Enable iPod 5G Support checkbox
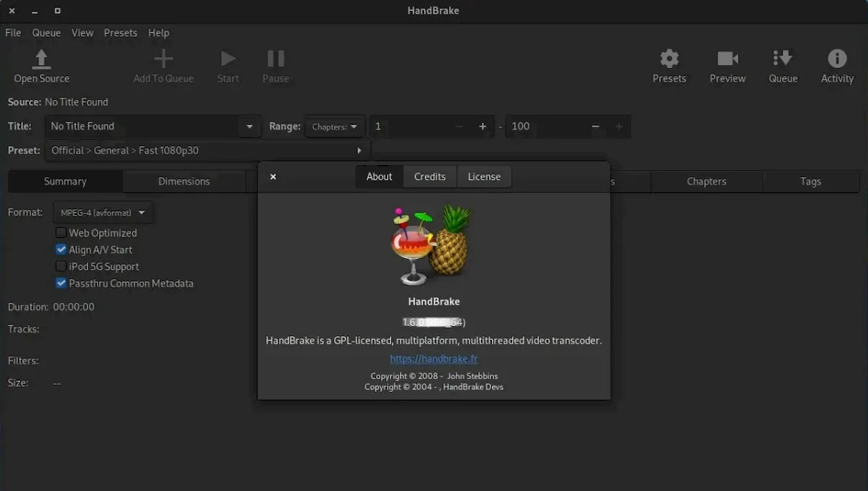The height and width of the screenshot is (491, 868). pyautogui.click(x=61, y=266)
